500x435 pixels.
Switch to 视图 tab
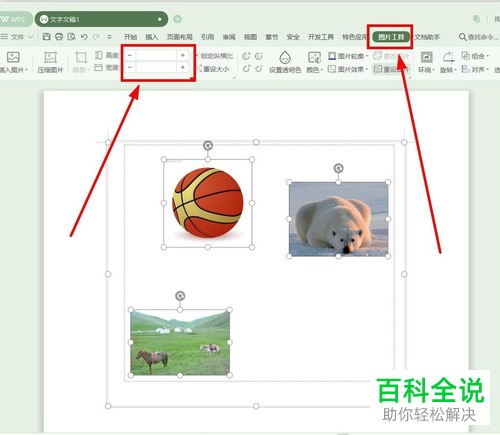pyautogui.click(x=250, y=37)
